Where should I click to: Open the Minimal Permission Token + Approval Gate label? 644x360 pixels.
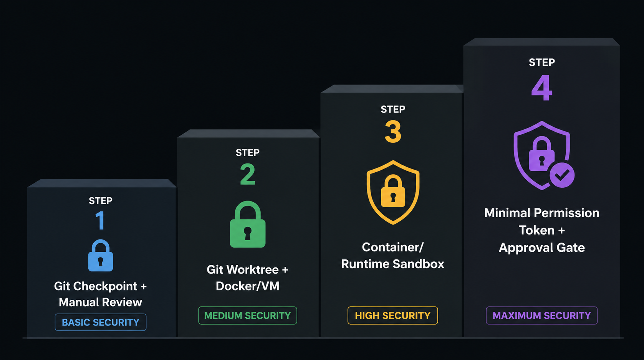pos(542,230)
